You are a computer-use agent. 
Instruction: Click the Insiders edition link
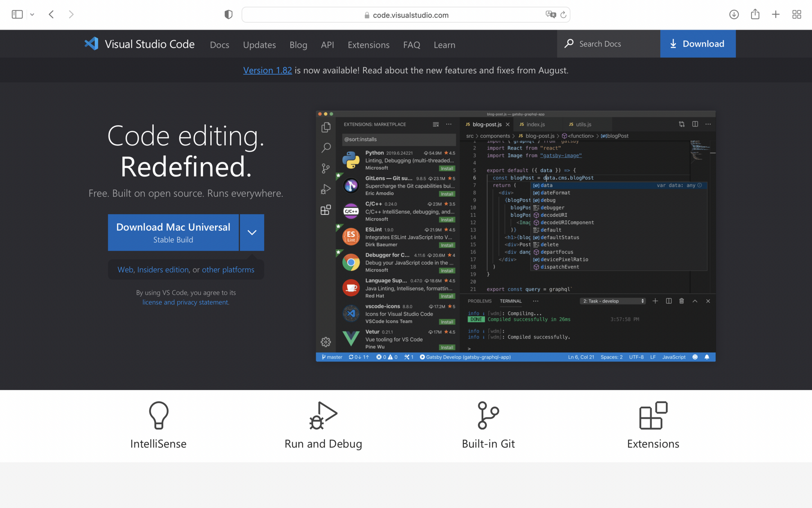tap(163, 269)
